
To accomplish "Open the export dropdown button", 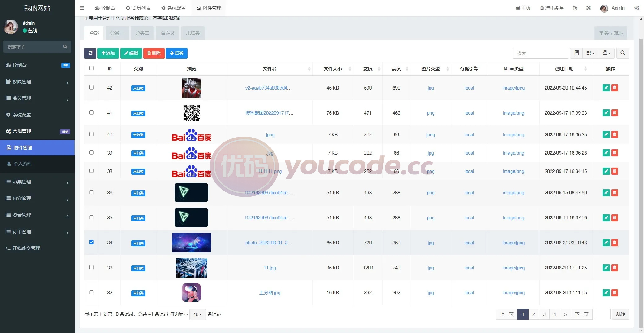I will (606, 53).
